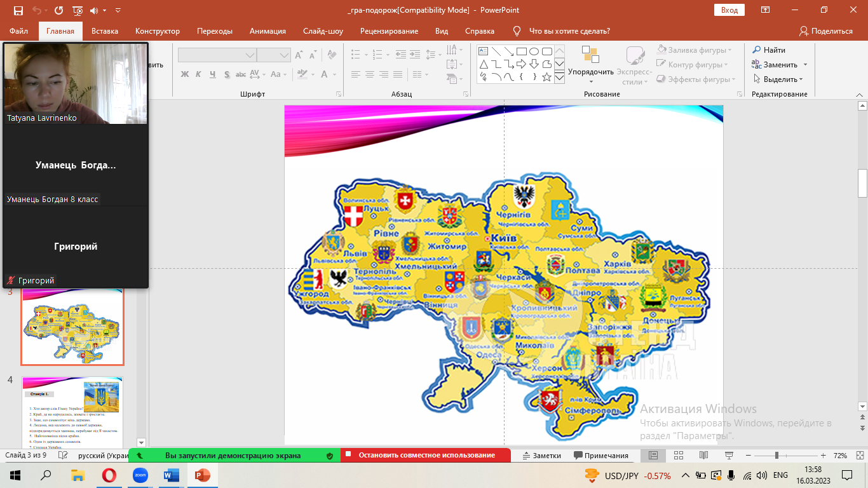Open the line spacing options
Image resolution: width=868 pixels, height=488 pixels.
[x=433, y=55]
